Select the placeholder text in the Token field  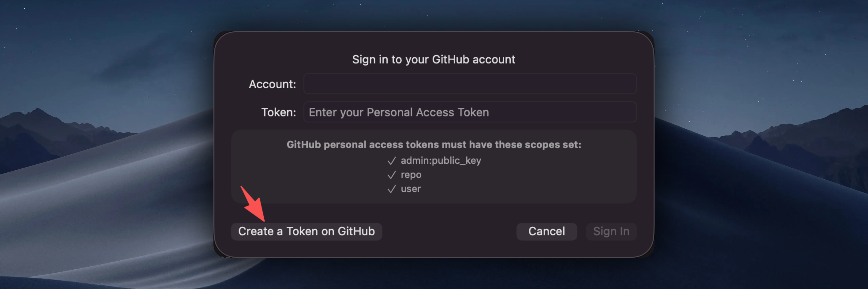point(398,112)
